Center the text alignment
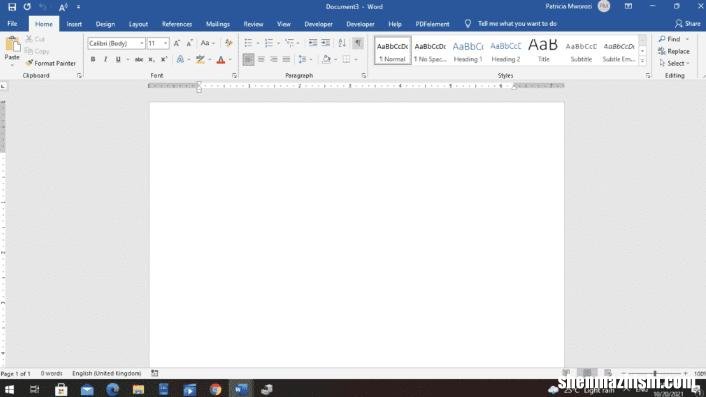This screenshot has width=706, height=397. pyautogui.click(x=261, y=59)
